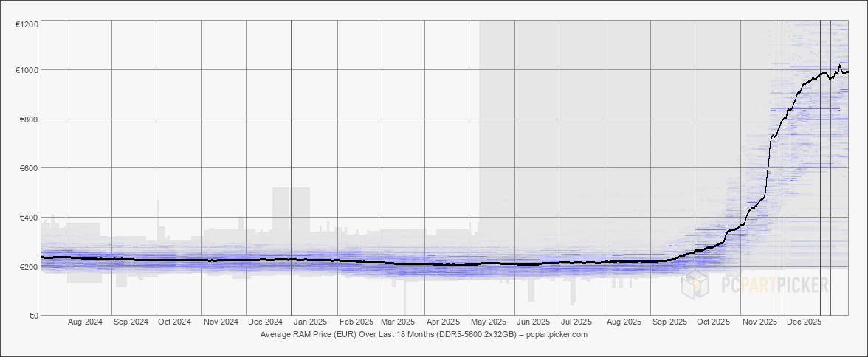Select the Mar 2025 x-axis label
The width and height of the screenshot is (868, 357).
(397, 322)
